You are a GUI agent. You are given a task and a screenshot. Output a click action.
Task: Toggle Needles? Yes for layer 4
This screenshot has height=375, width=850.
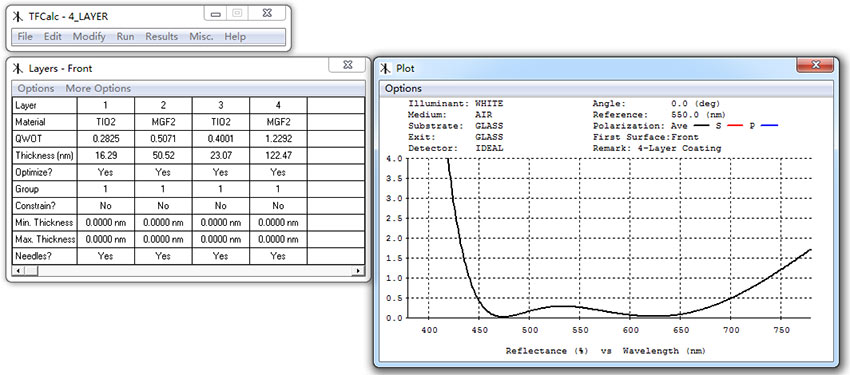[x=278, y=256]
